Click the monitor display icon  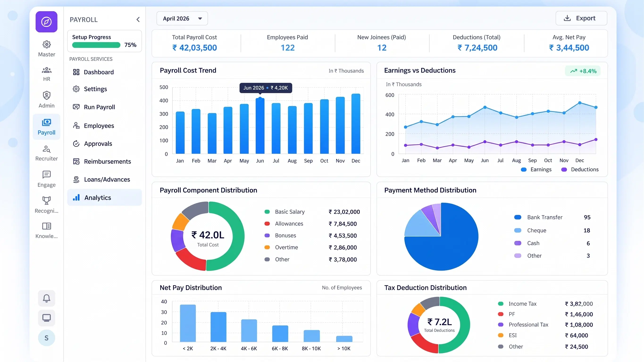click(x=46, y=318)
